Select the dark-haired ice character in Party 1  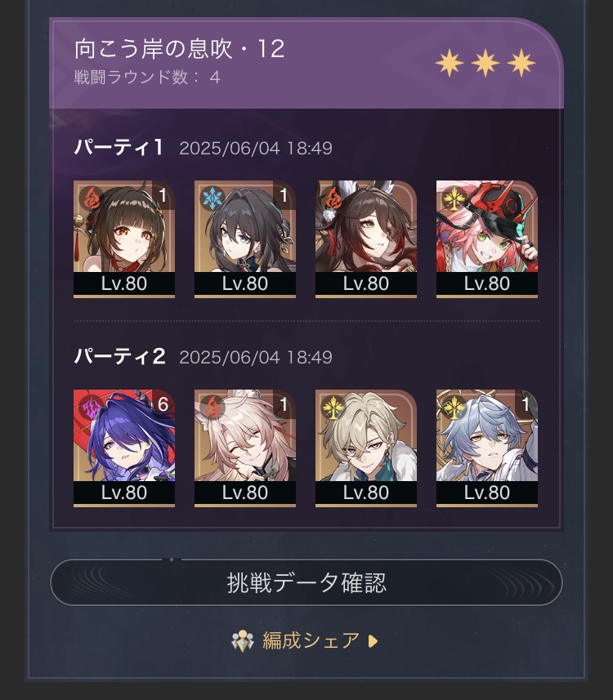[245, 239]
